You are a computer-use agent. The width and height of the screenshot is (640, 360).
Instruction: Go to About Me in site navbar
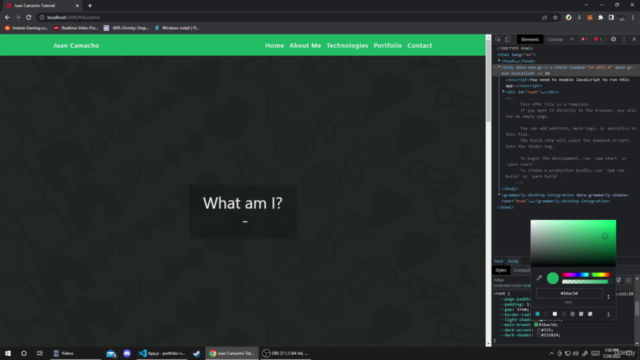click(x=305, y=45)
